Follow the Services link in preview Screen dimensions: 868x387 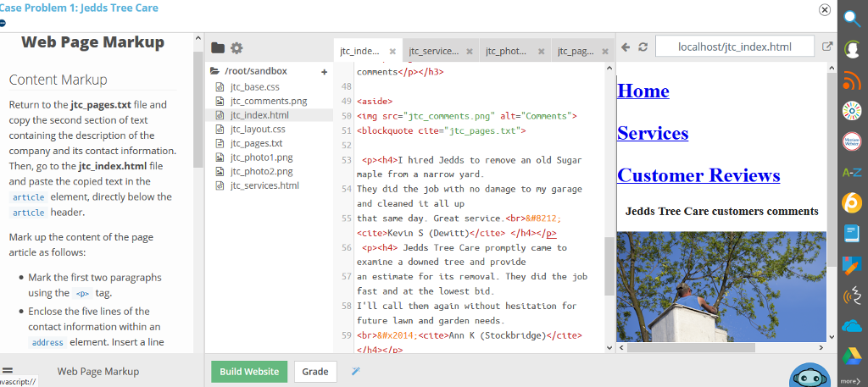click(653, 133)
